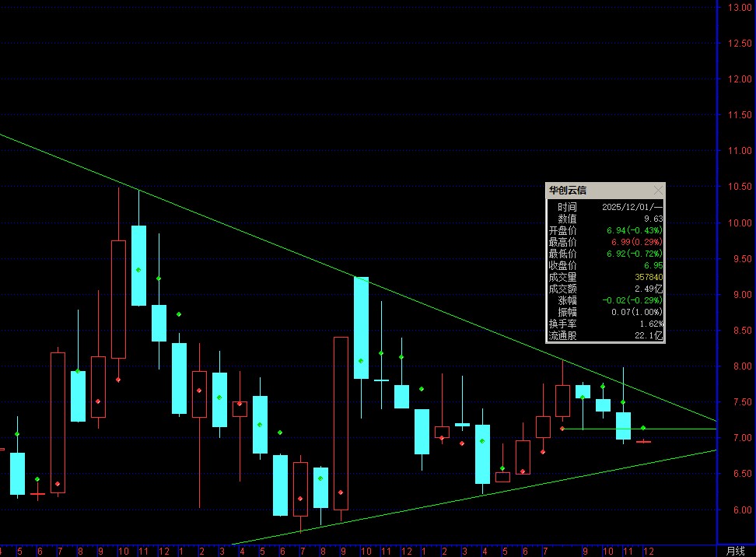This screenshot has width=756, height=557.
Task: Click the 振幅 row label
Action: [x=567, y=312]
